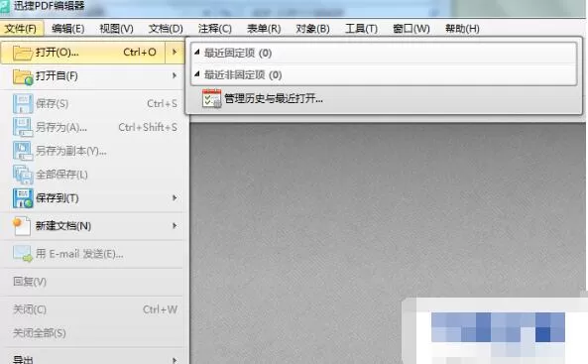Click the 另存为副本(Y) icon

tap(23, 151)
